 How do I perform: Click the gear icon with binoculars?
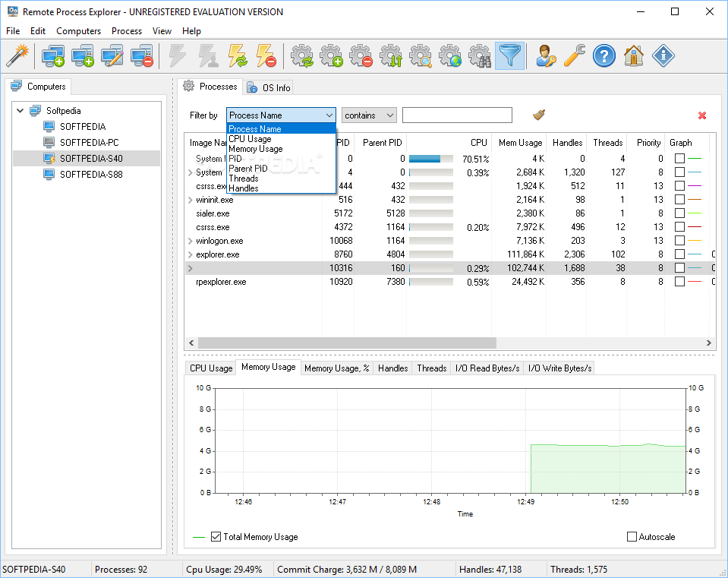click(x=480, y=55)
